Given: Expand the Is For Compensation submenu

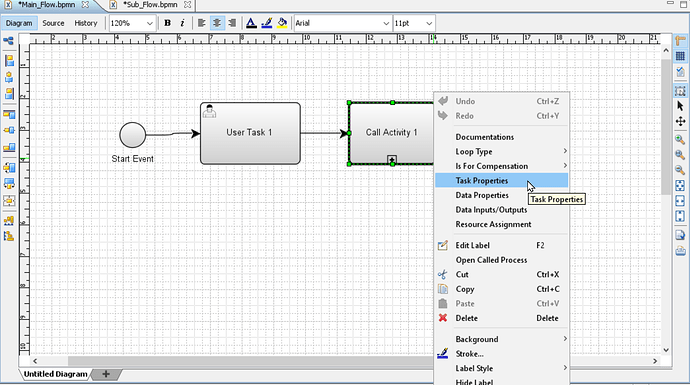Looking at the screenshot, I should pos(502,166).
